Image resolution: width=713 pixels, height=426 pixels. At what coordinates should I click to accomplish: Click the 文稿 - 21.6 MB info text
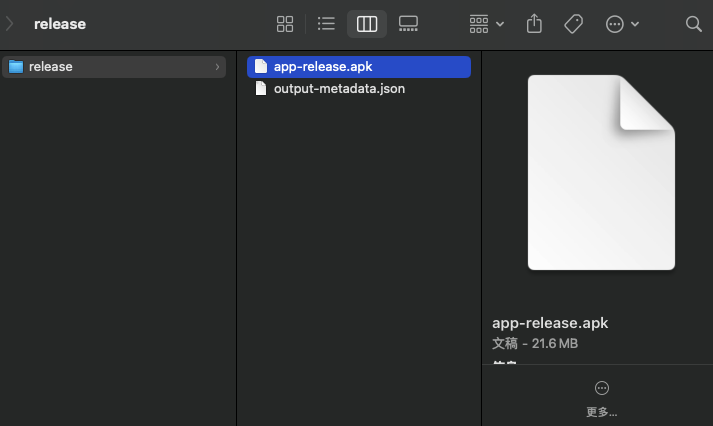pos(535,343)
